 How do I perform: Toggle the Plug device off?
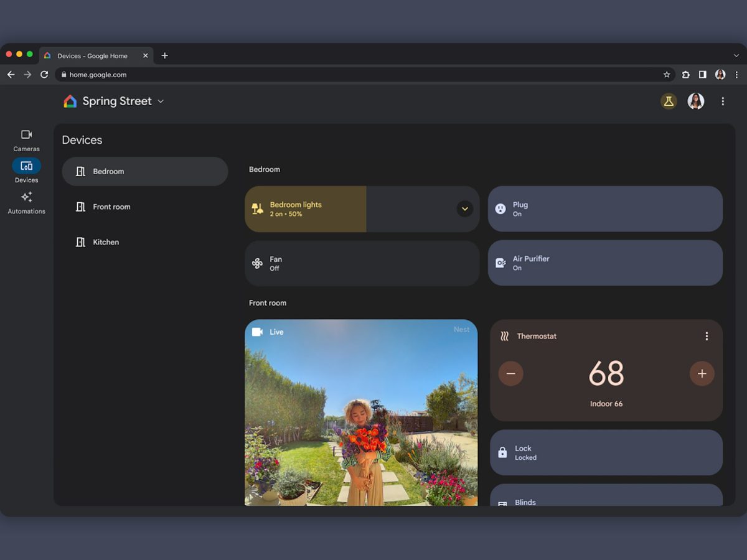pyautogui.click(x=604, y=209)
